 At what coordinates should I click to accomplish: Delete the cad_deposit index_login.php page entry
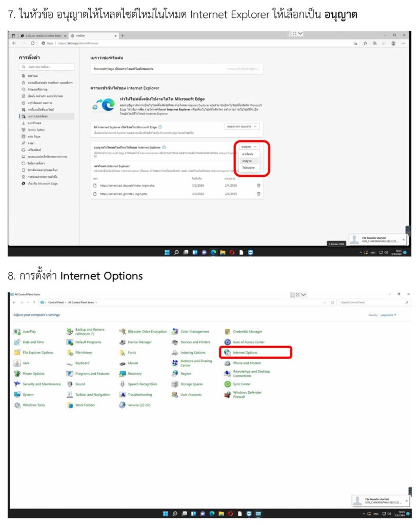[258, 185]
